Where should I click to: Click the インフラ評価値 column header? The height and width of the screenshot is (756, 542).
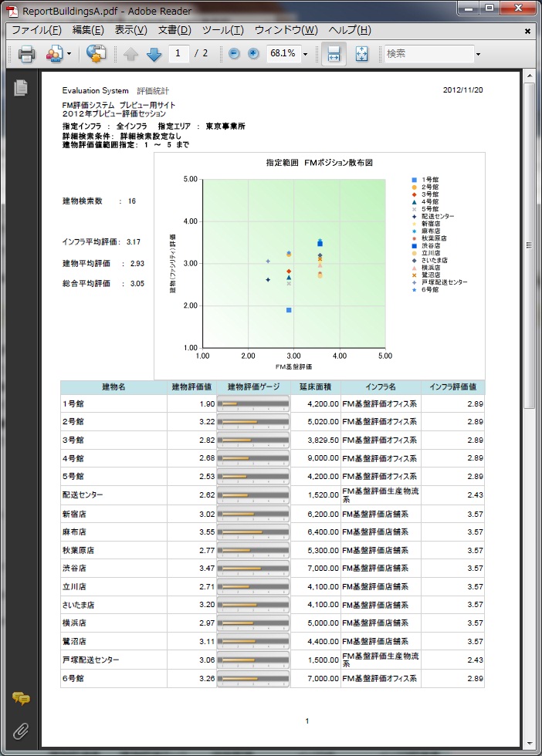[x=452, y=387]
